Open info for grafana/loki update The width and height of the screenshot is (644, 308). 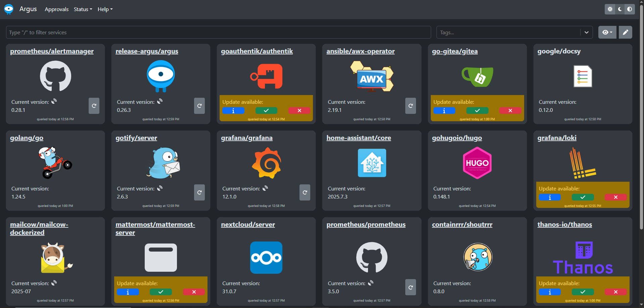tap(550, 197)
